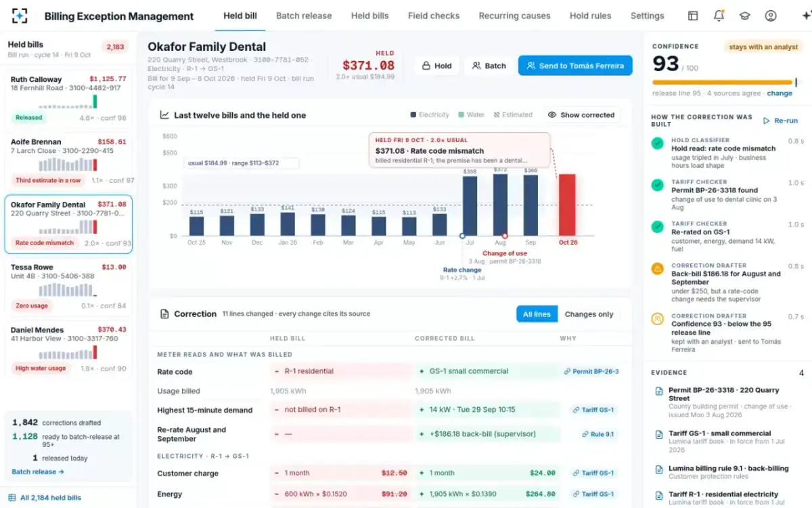Screen dimensions: 812x508
Task: Click the High water usage tag
Action: pyautogui.click(x=41, y=368)
